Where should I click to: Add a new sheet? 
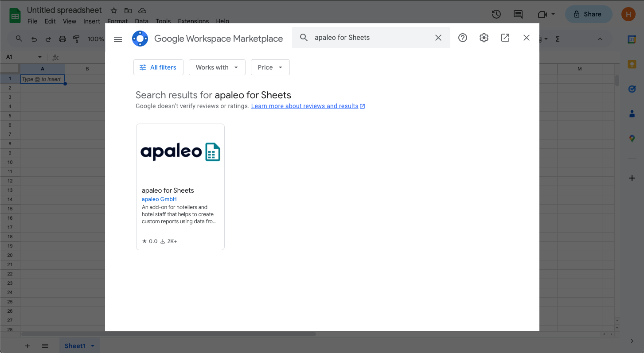27,346
